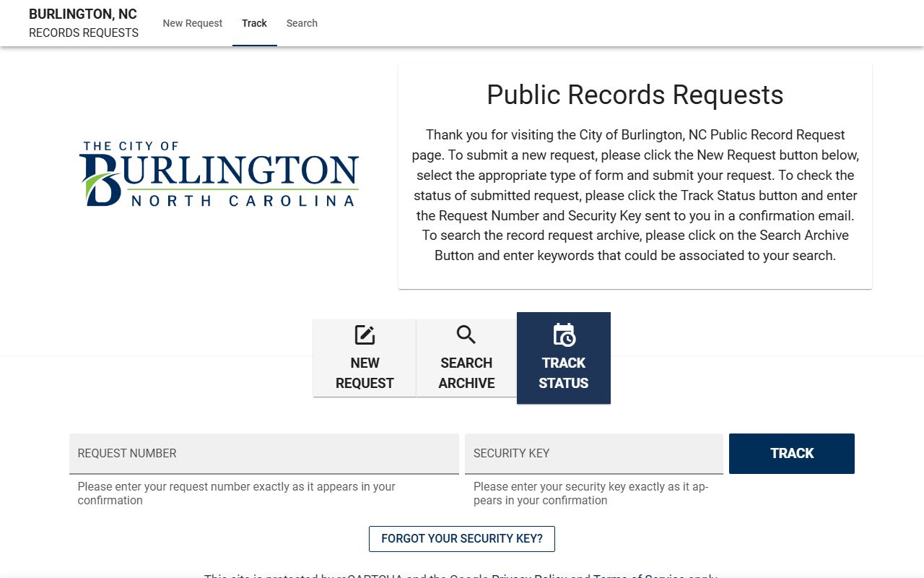Screen dimensions: 924x578
Task: Click the Public Records Requests heading
Action: 635,95
